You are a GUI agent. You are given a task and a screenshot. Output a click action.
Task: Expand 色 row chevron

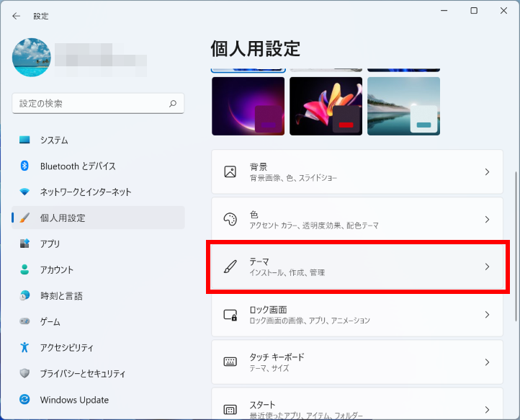[487, 219]
